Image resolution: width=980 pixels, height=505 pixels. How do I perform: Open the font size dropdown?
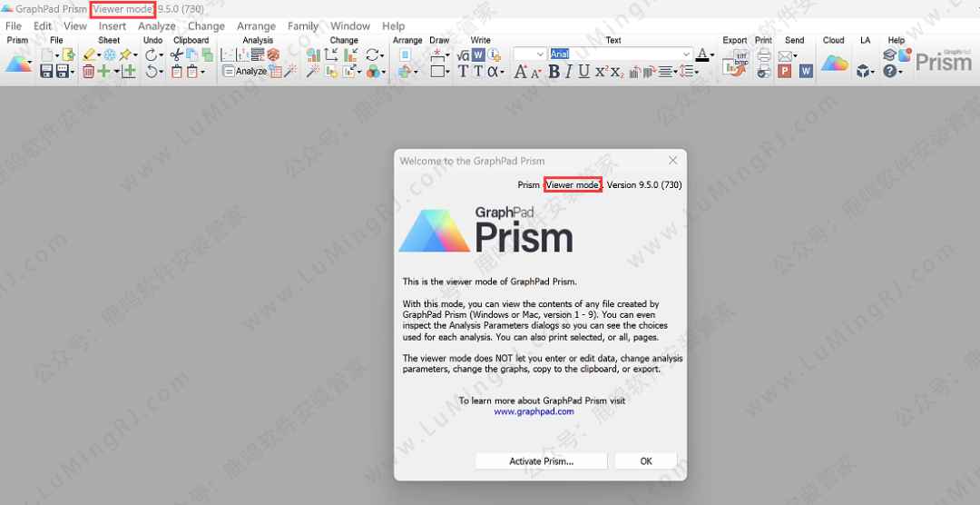[541, 54]
